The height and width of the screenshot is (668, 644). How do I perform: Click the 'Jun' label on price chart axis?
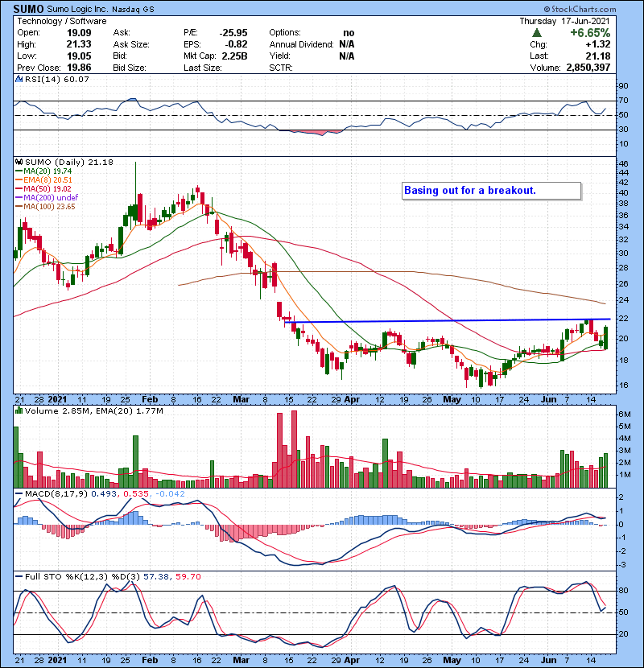(548, 399)
